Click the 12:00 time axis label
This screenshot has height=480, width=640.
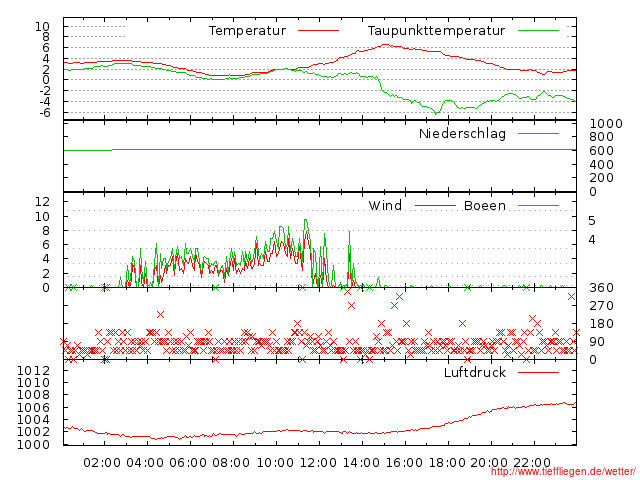318,463
